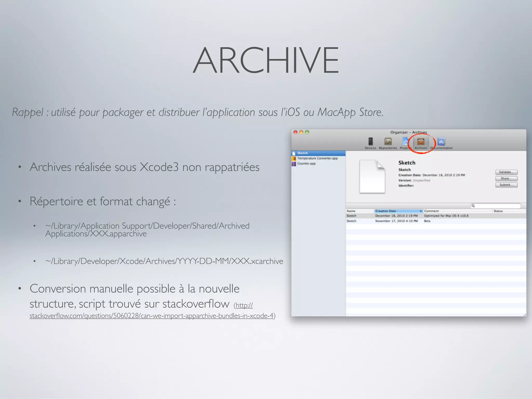Zoom Organizer window with green button
Viewport: 532px width, 399px height.
click(307, 132)
